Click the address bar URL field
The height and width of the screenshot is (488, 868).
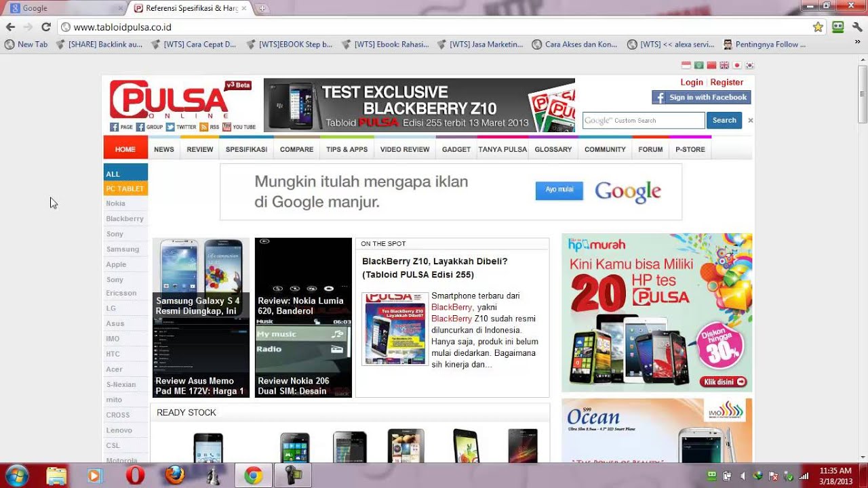pos(434,27)
